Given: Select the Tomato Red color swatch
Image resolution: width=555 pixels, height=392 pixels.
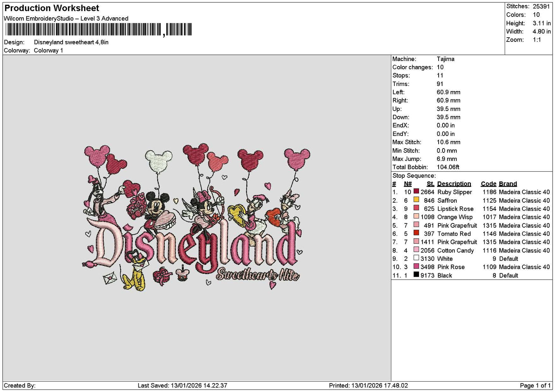Looking at the screenshot, I should 416,233.
